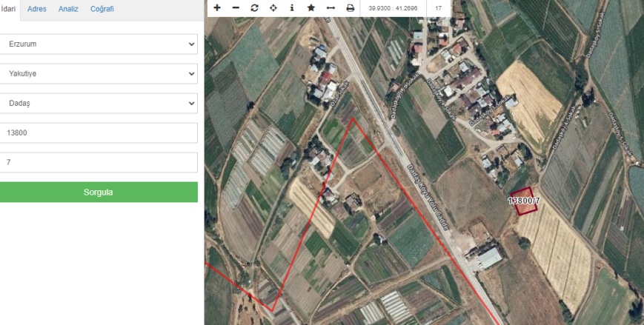Click the highlighted 13800/7 parcel on map
Viewport: 644px width, 325px height.
tap(523, 201)
